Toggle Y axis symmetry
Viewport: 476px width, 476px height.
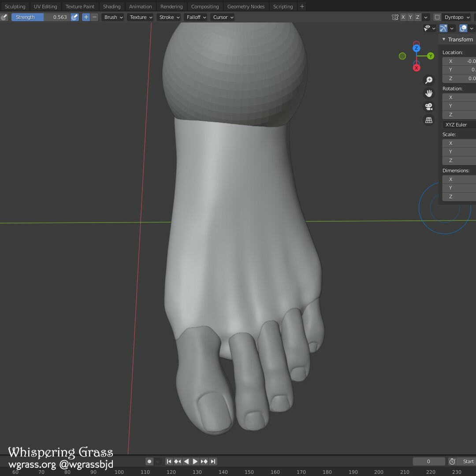(x=410, y=17)
